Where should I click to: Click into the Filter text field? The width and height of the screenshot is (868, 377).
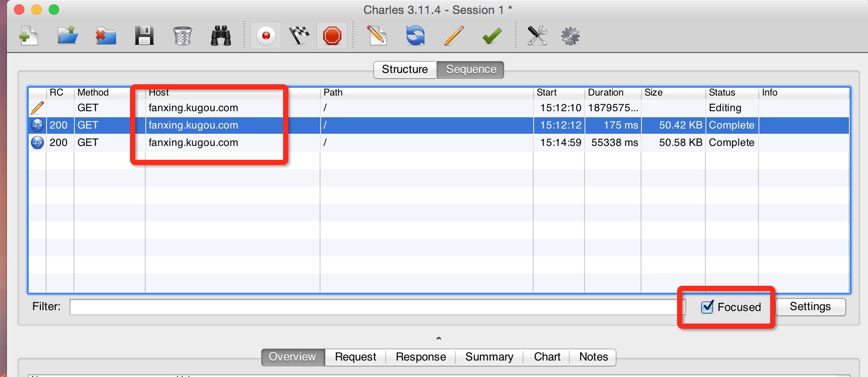(377, 307)
